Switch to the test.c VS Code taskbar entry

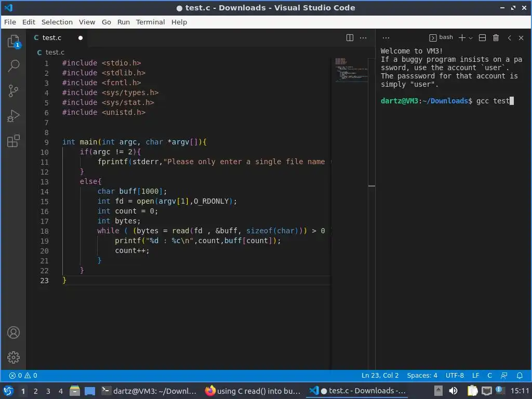[357, 391]
